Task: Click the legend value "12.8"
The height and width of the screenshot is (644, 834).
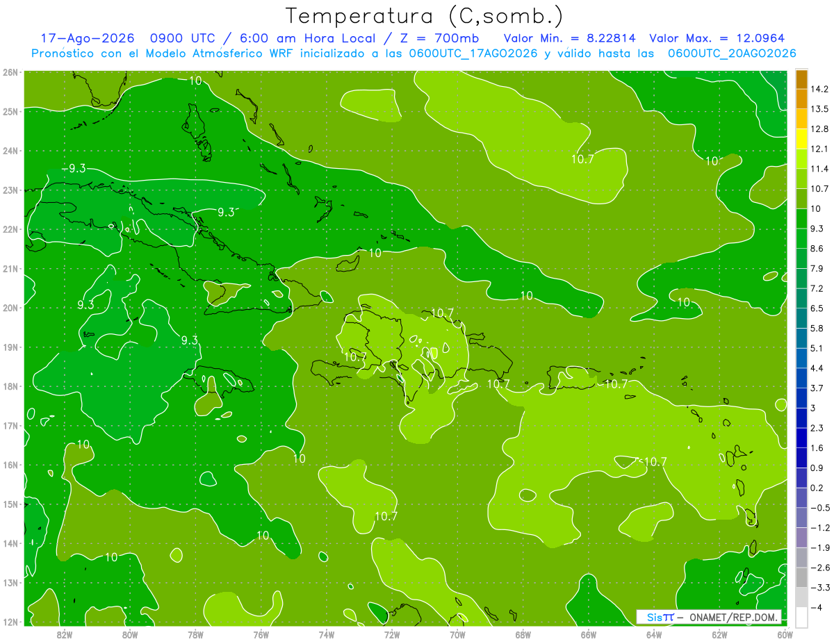Action: coord(819,129)
